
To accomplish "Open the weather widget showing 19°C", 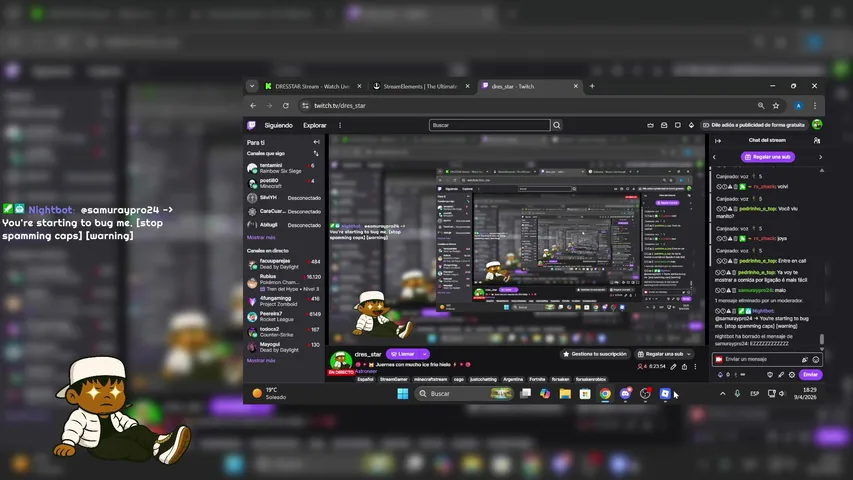I will pos(269,393).
